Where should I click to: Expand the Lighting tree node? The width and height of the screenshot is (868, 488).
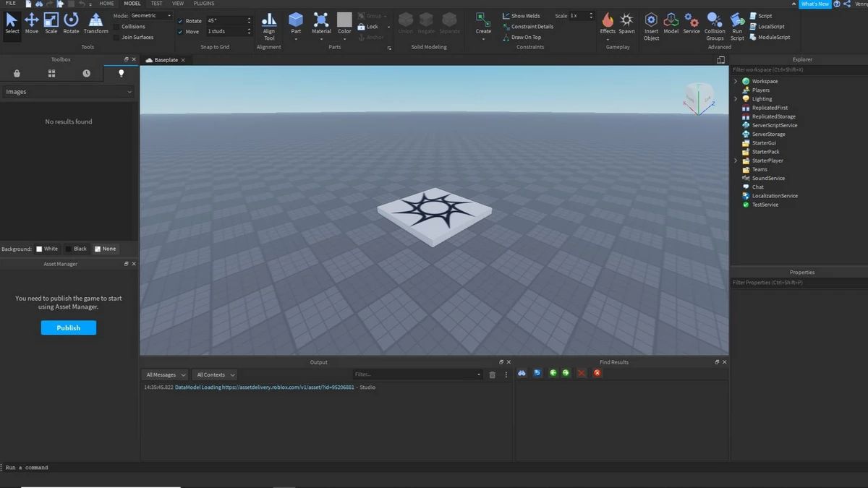click(x=736, y=99)
